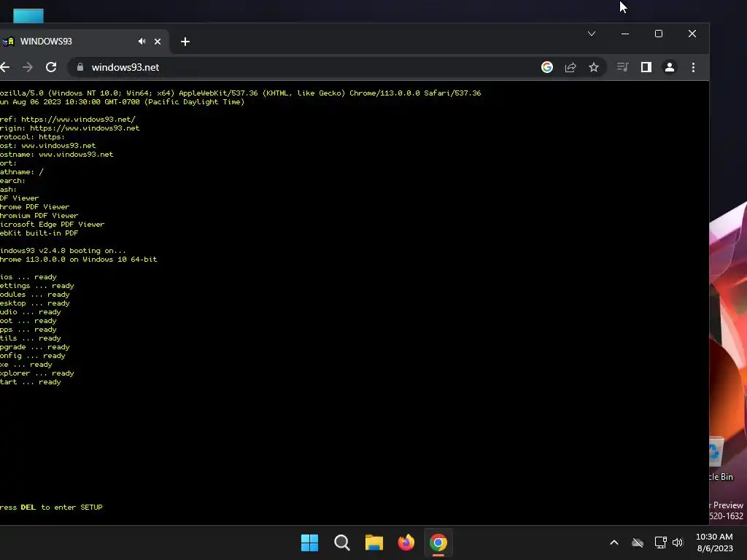The width and height of the screenshot is (747, 560).
Task: Open the Windows Start menu
Action: (x=309, y=542)
